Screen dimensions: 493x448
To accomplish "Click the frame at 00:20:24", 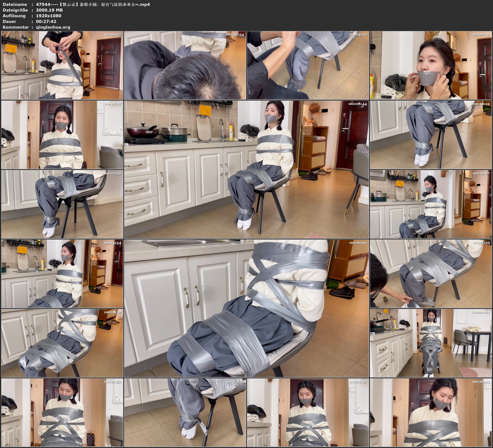I will [x=431, y=343].
